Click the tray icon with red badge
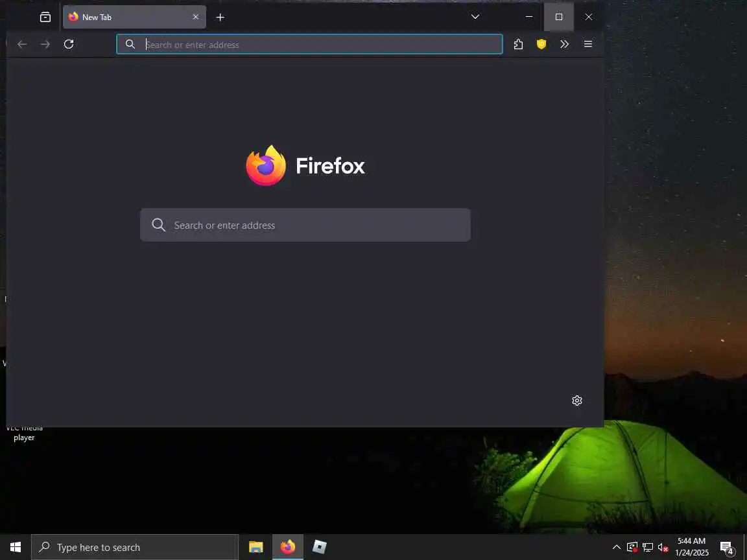The width and height of the screenshot is (747, 560). coord(632,547)
